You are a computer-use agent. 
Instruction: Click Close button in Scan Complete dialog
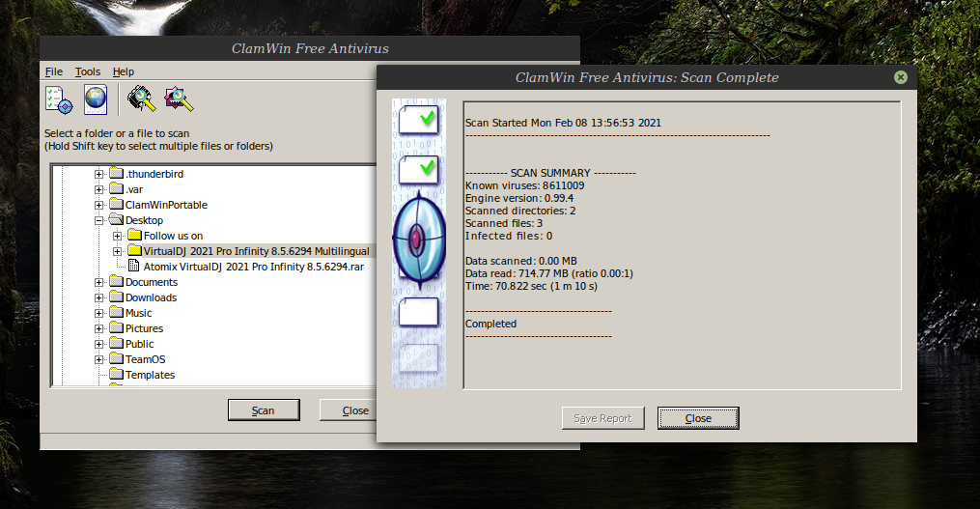(698, 418)
